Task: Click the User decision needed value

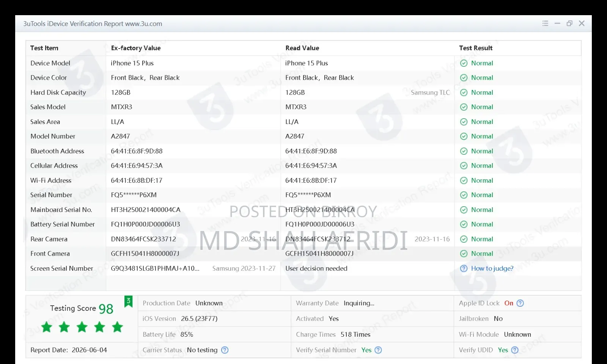Action: (316, 268)
